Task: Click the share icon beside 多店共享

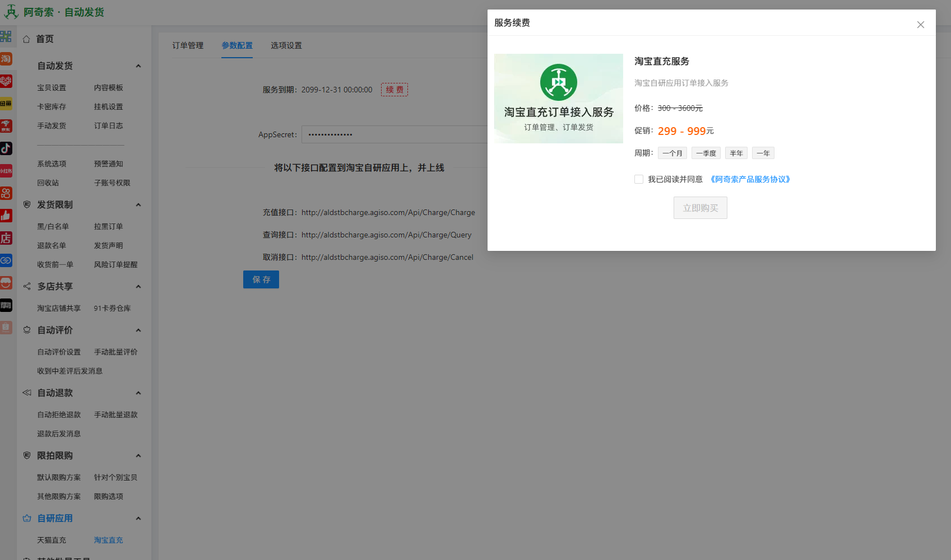Action: tap(26, 286)
